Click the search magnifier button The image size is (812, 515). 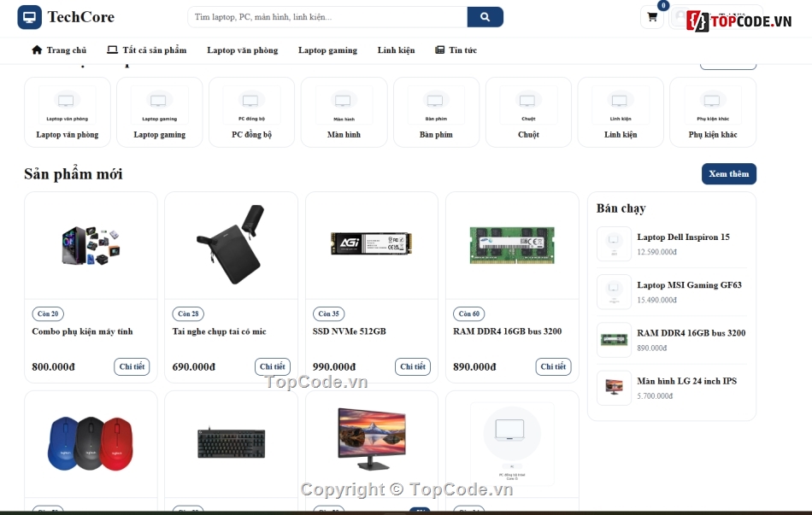pos(485,17)
